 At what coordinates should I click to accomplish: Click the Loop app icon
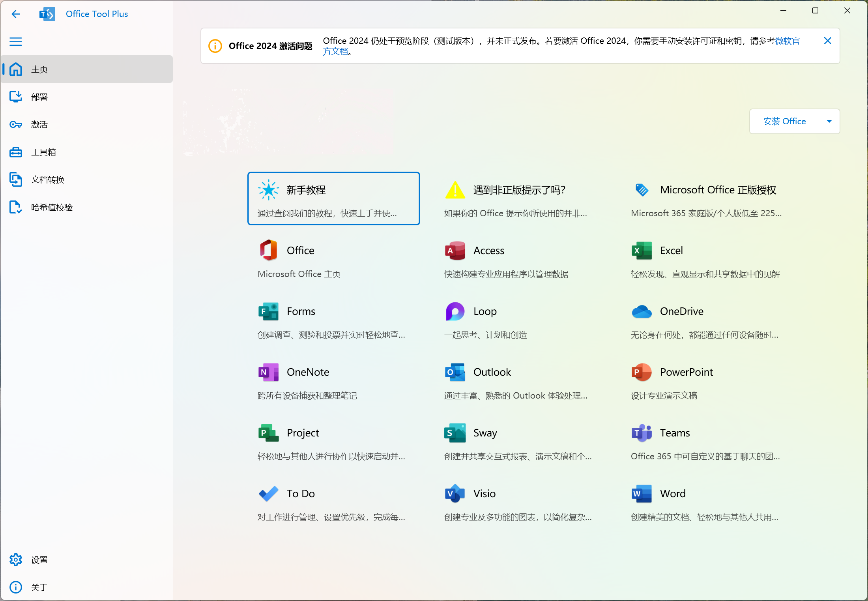coord(455,311)
